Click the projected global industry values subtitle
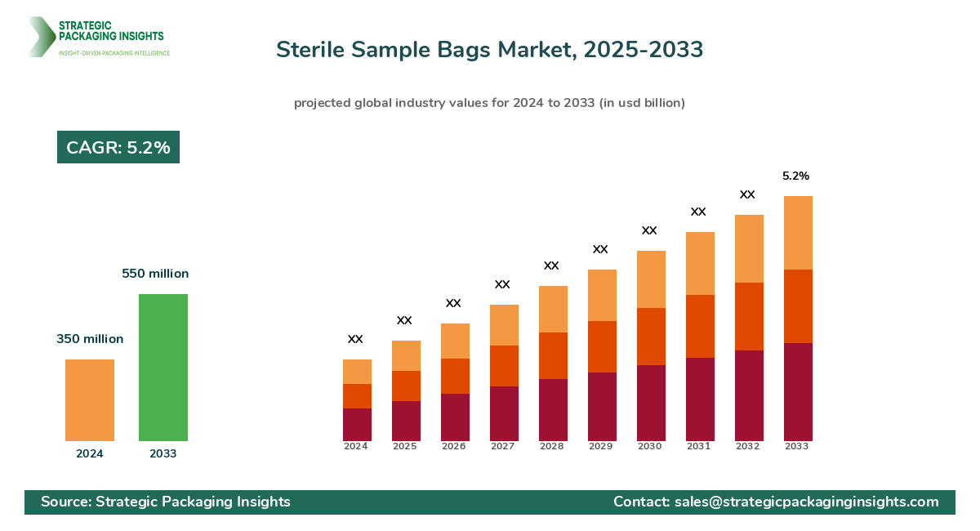Image resolution: width=980 pixels, height=531 pixels. (x=489, y=103)
